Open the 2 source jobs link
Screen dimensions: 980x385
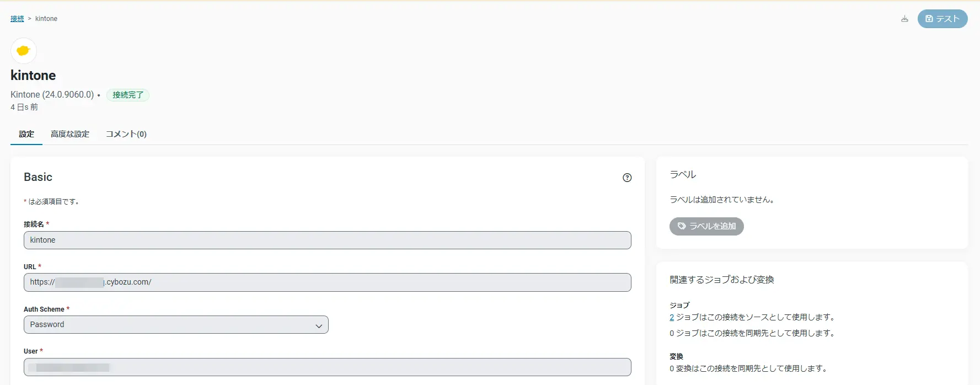672,317
